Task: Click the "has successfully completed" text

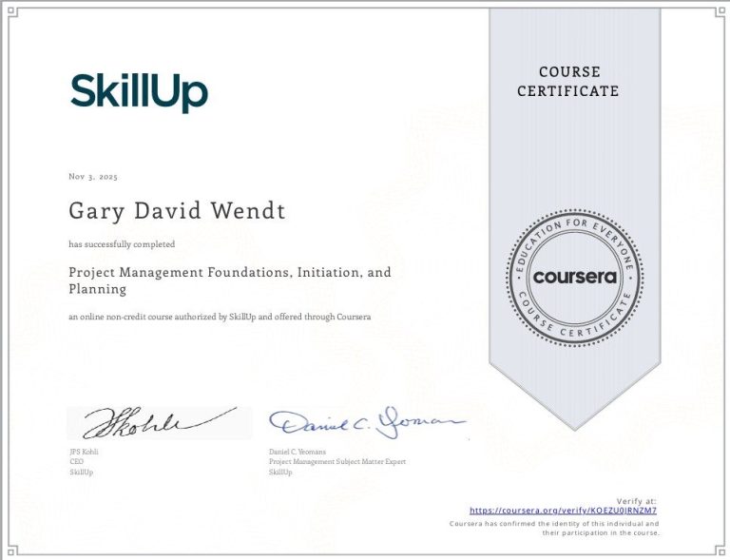Action: (x=122, y=244)
